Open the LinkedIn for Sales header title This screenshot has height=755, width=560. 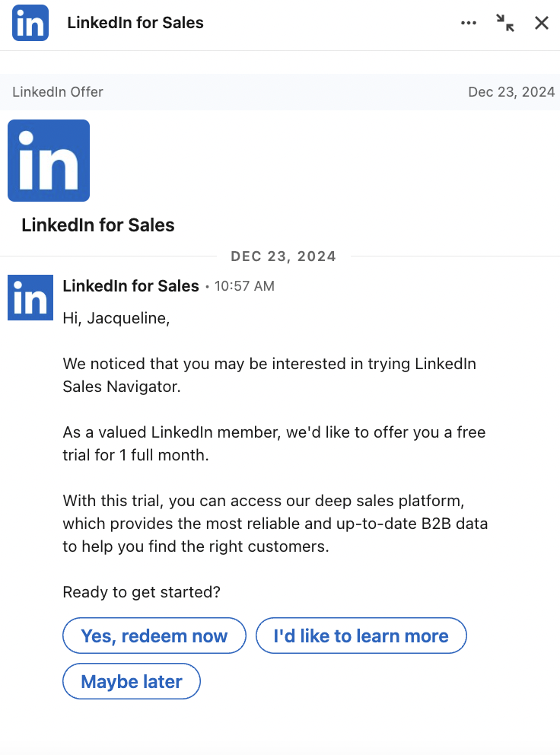click(135, 23)
